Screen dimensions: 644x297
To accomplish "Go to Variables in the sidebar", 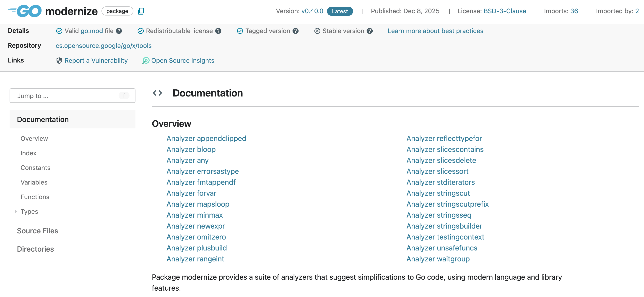I will pyautogui.click(x=34, y=182).
